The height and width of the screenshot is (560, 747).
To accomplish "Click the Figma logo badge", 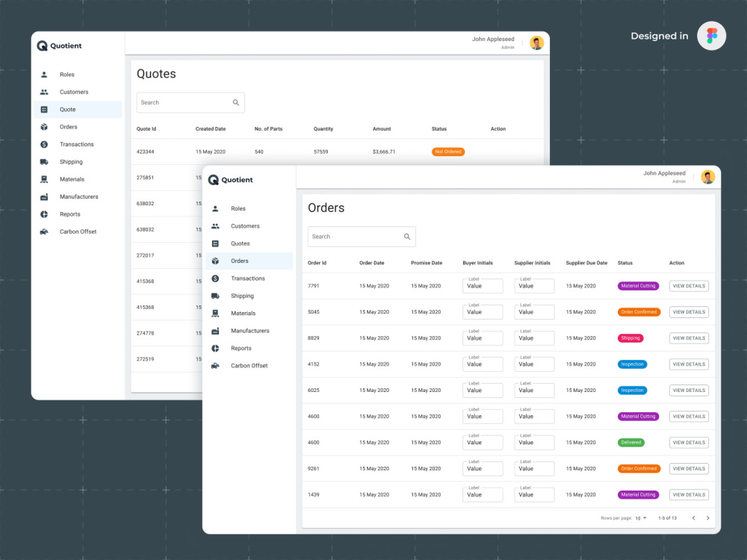I will pos(711,36).
